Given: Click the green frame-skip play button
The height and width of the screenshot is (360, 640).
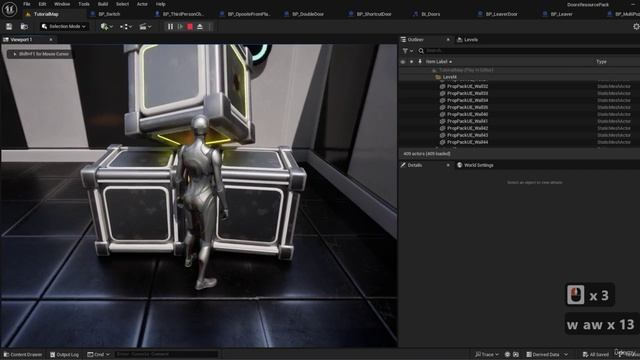Looking at the screenshot, I should [180, 27].
